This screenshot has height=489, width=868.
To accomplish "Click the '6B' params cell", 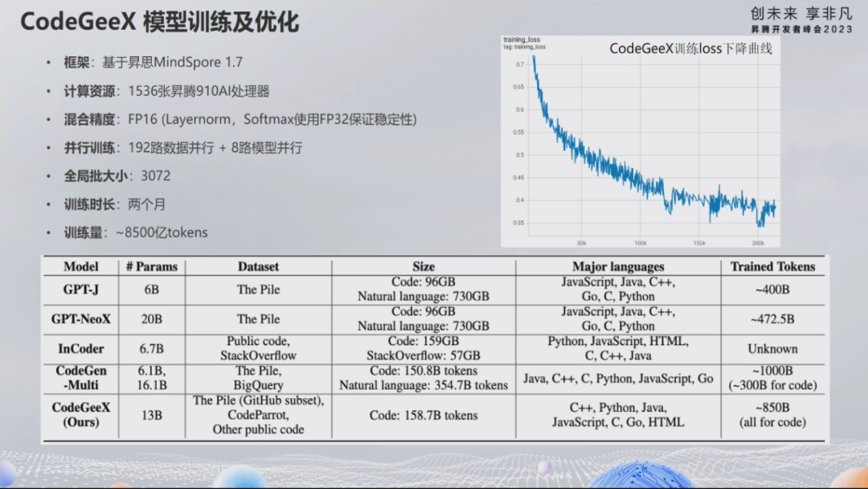I will (152, 290).
